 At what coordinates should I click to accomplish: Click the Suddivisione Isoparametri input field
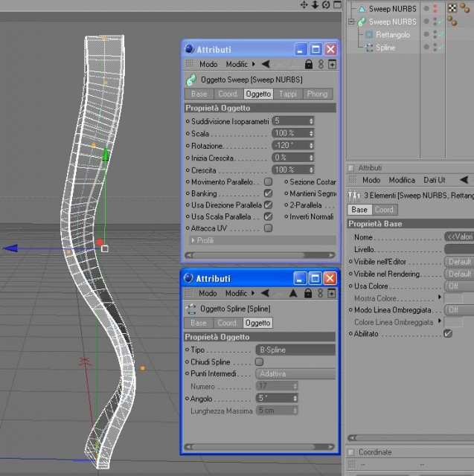pyautogui.click(x=291, y=121)
